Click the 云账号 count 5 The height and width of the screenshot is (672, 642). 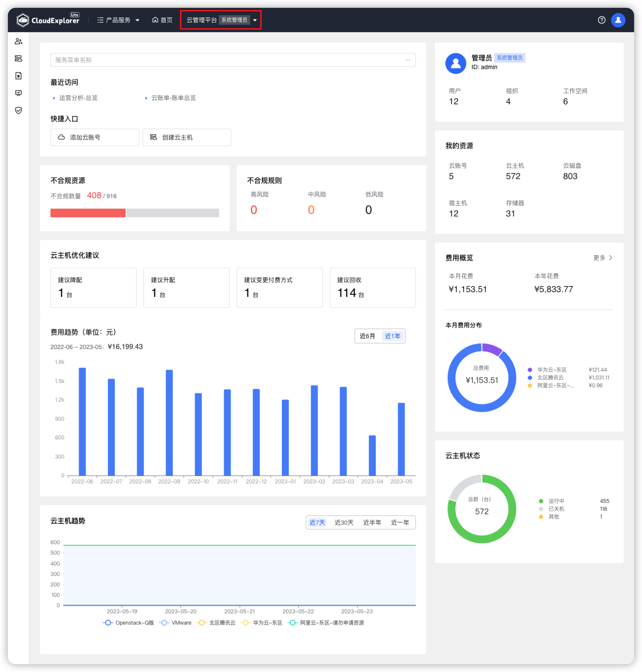coord(451,176)
